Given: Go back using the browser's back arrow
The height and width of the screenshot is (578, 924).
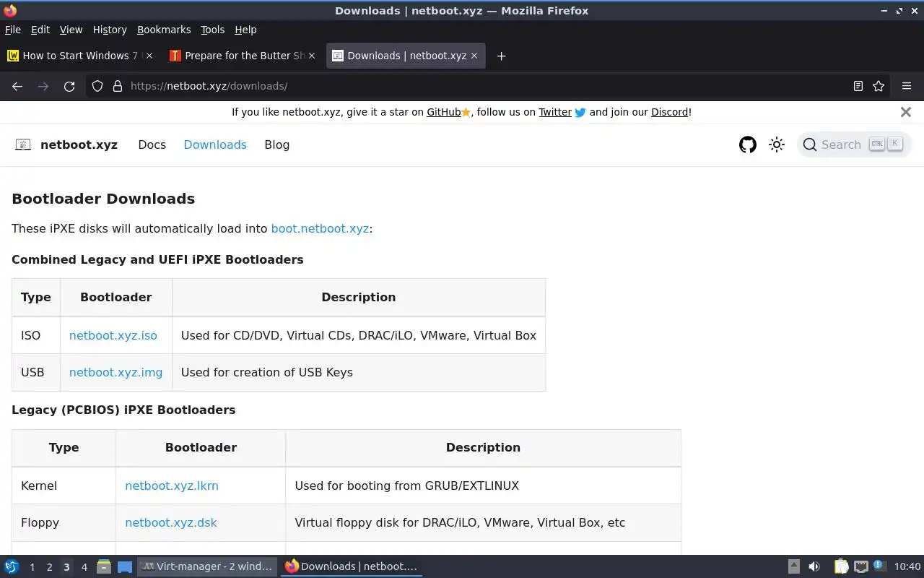Looking at the screenshot, I should [x=17, y=86].
